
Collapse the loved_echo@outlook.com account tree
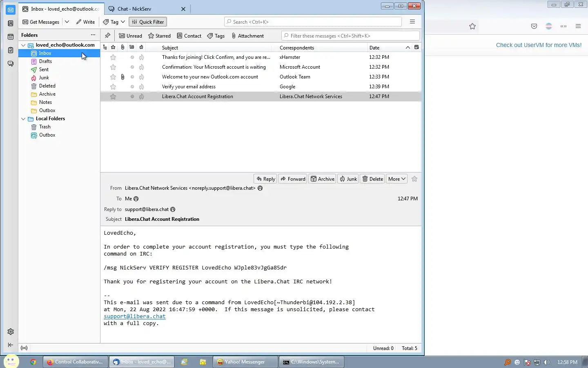tap(23, 45)
